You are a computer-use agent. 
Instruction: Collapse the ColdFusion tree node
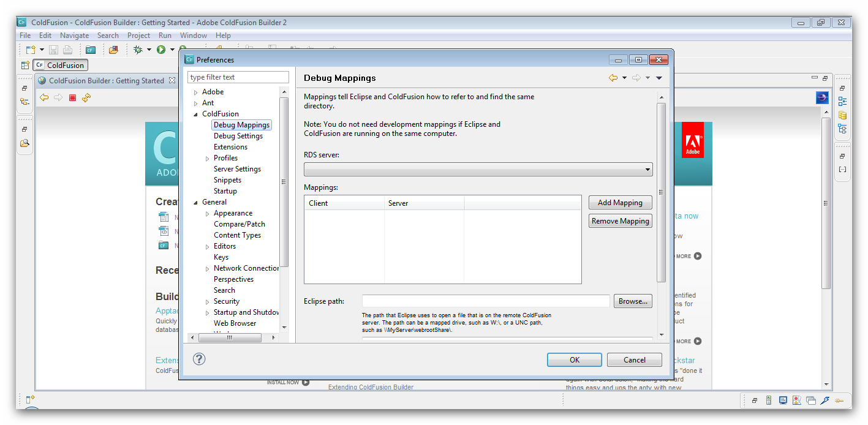pyautogui.click(x=196, y=115)
